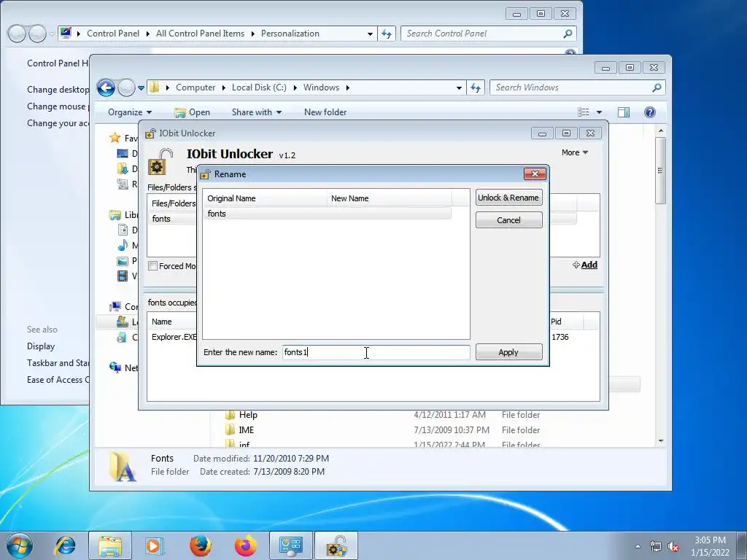Click the Libraries icon in navigation pane
The image size is (747, 560).
pos(115,215)
